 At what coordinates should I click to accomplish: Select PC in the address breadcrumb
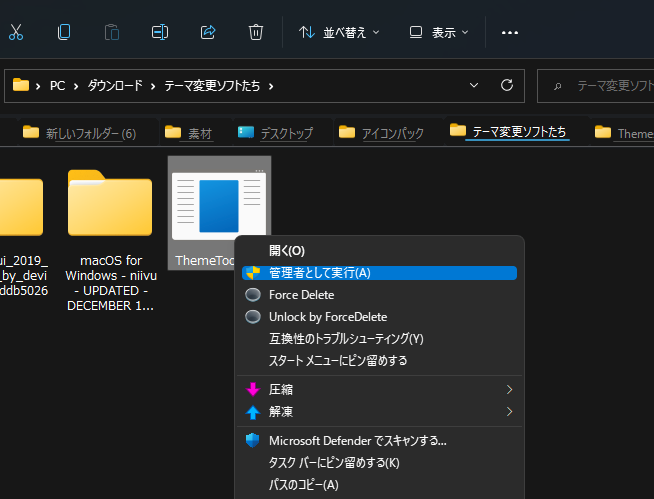pyautogui.click(x=58, y=86)
